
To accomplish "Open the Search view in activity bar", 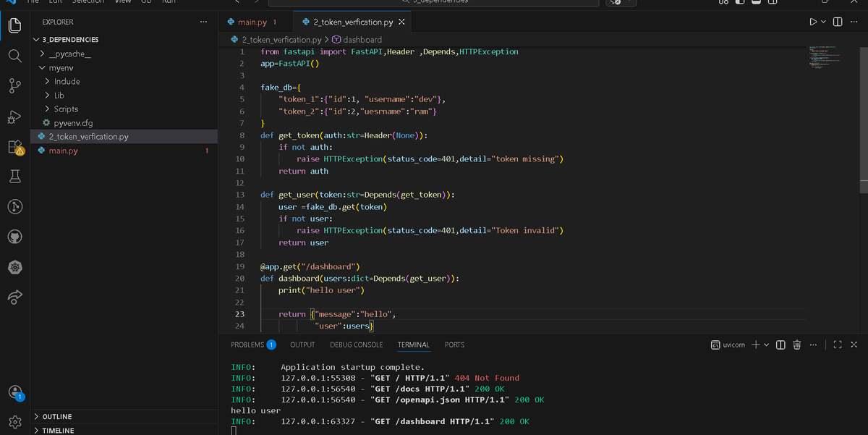I will (14, 56).
